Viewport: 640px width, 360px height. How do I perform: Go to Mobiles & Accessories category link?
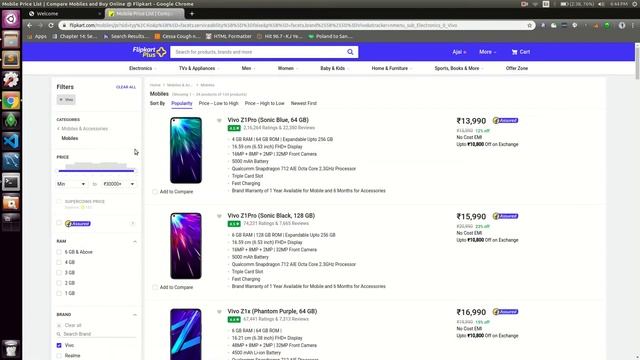(x=84, y=129)
